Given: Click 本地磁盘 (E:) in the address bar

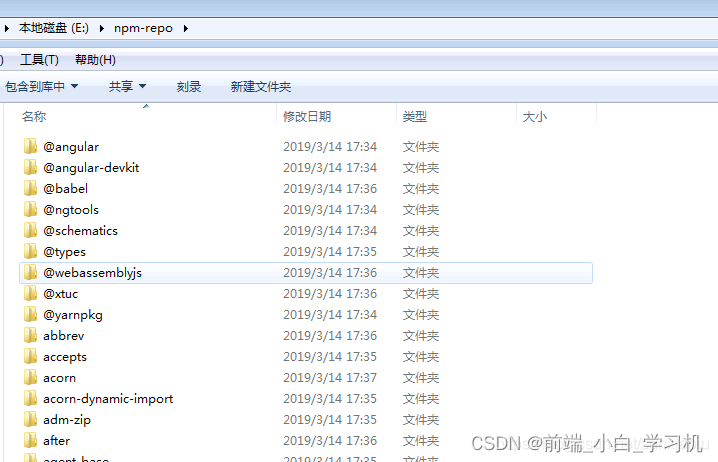Looking at the screenshot, I should point(54,28).
